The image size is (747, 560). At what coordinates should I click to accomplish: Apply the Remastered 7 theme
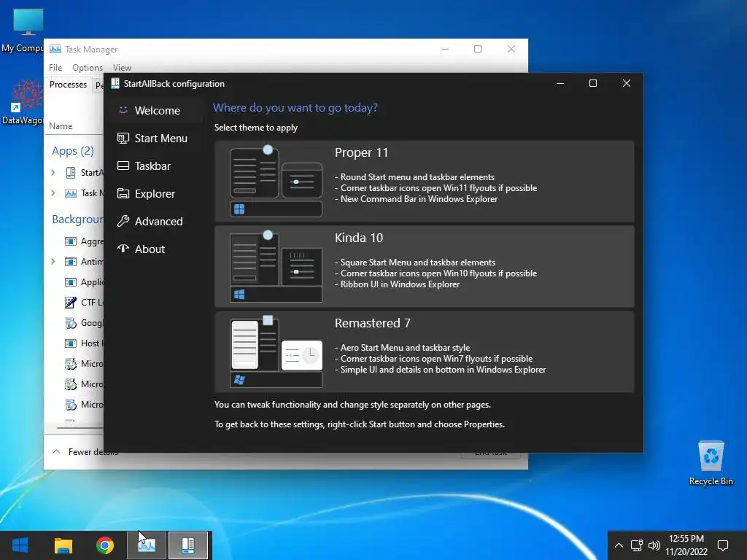[x=424, y=352]
